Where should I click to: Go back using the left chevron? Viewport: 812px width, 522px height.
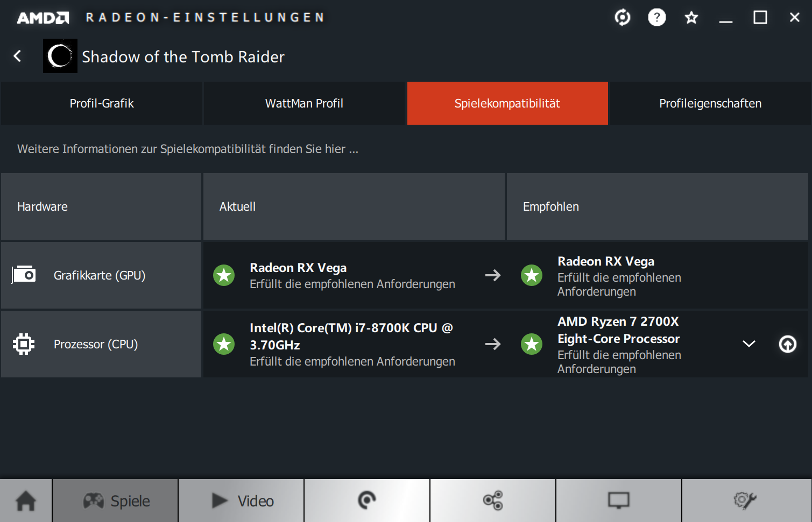(x=18, y=56)
